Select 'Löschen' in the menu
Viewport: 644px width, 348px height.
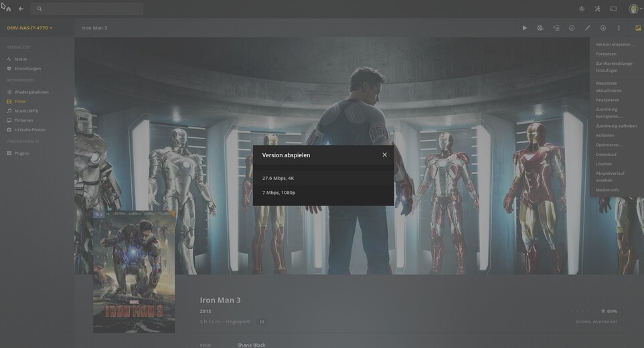604,164
